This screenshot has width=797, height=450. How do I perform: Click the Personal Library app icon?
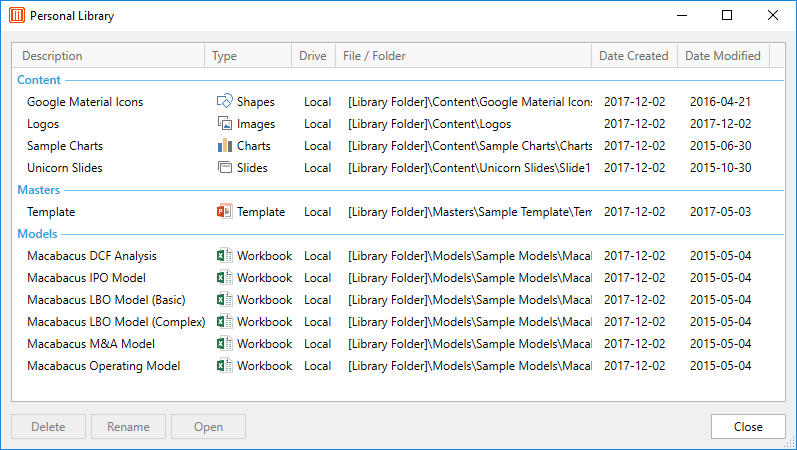16,16
